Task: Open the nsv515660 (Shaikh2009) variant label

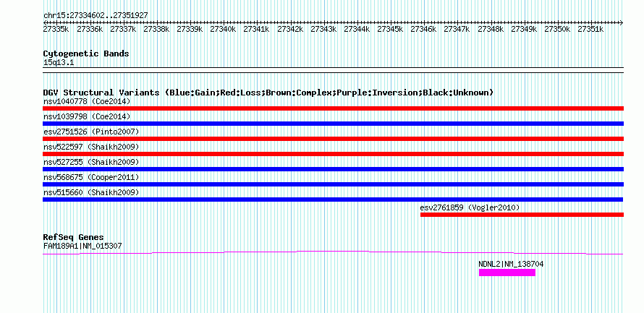Action: coord(91,192)
